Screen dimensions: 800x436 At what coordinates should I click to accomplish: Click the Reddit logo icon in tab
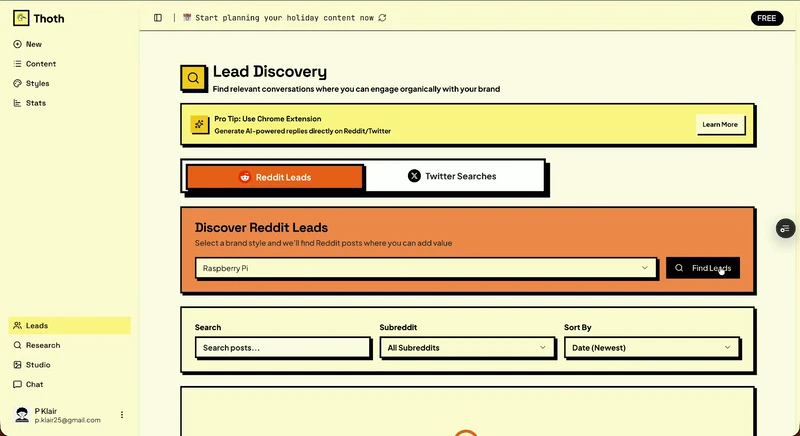(245, 177)
